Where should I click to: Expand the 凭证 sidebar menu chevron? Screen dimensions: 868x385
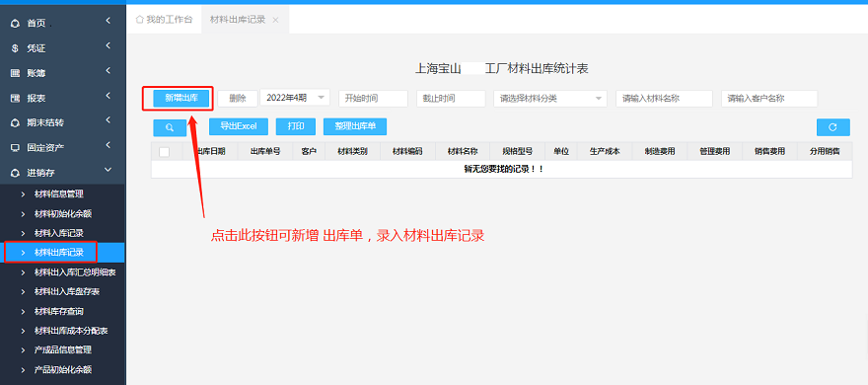(x=108, y=45)
